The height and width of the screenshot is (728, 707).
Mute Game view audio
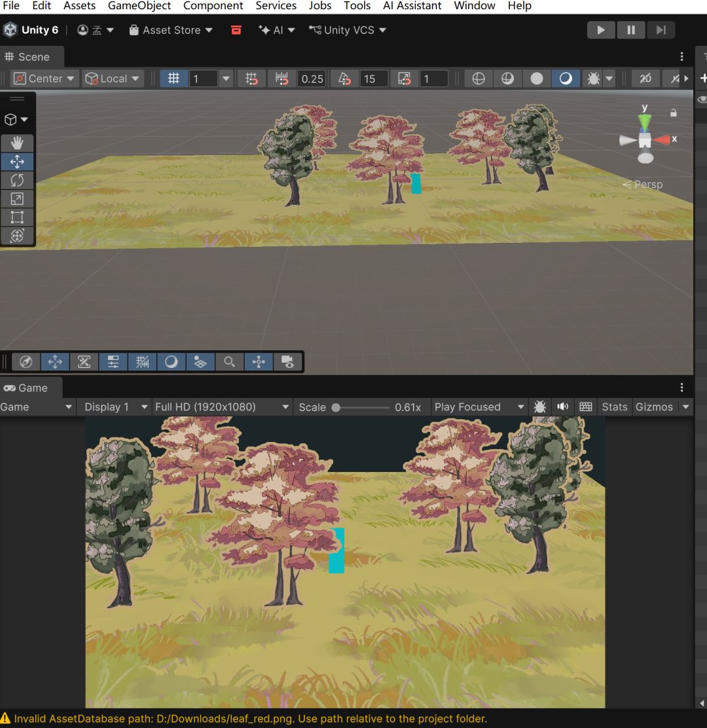coord(562,407)
